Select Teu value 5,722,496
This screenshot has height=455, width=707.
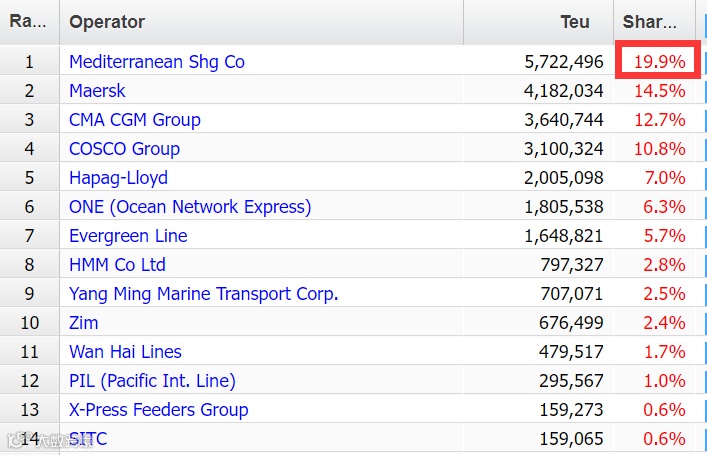pos(564,62)
